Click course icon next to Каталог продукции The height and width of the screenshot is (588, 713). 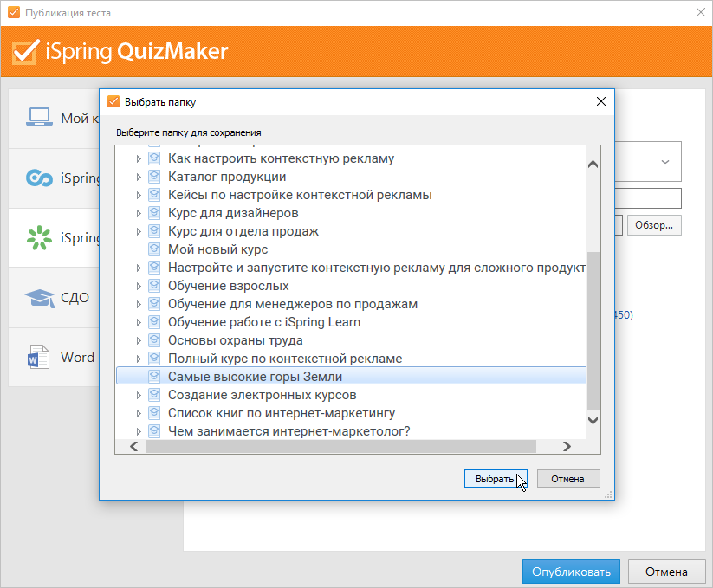click(154, 177)
